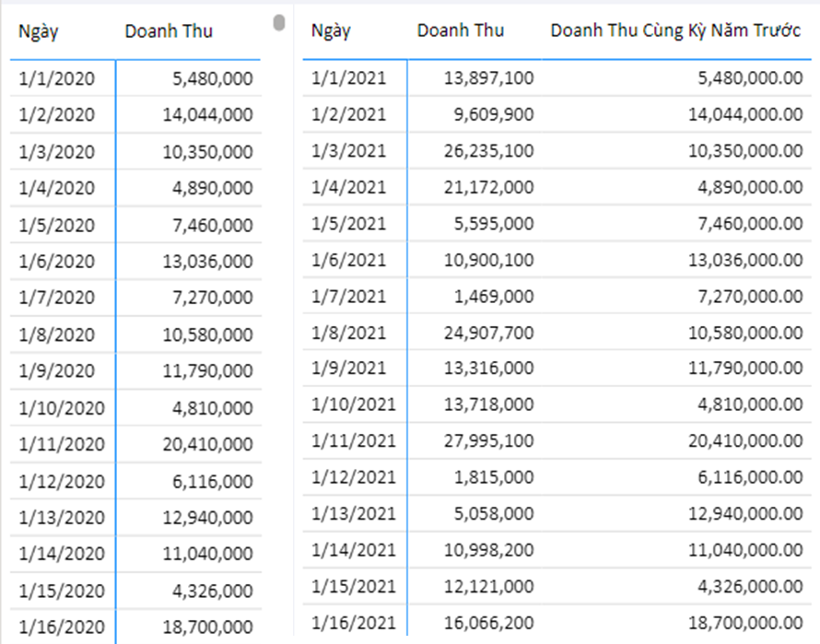Select the 1,469,000 revenue cell
The height and width of the screenshot is (644, 820).
(494, 297)
